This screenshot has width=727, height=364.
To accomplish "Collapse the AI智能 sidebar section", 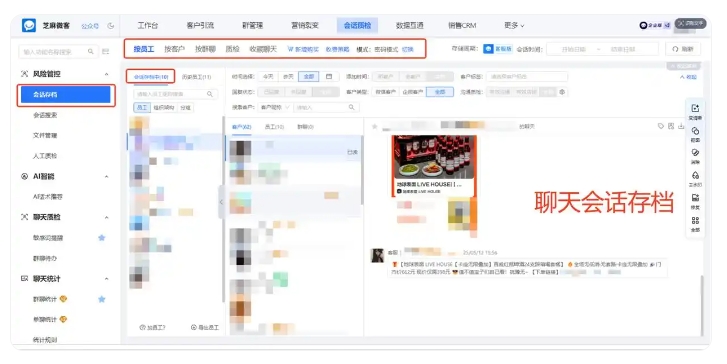I will [x=107, y=177].
